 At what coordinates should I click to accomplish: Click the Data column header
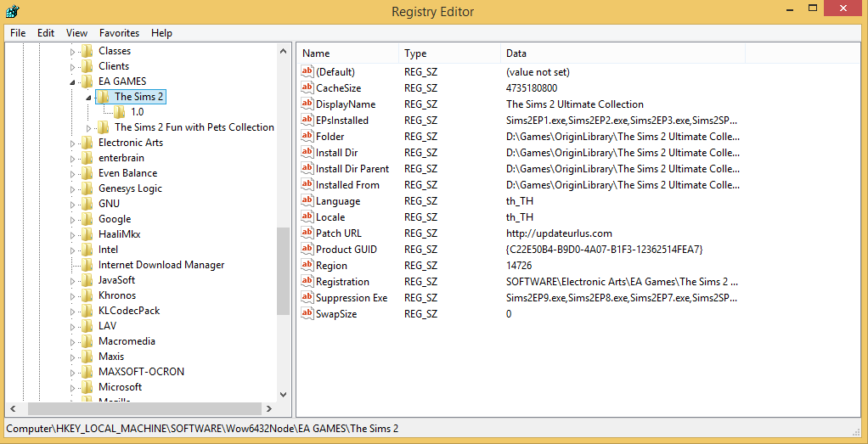(623, 53)
